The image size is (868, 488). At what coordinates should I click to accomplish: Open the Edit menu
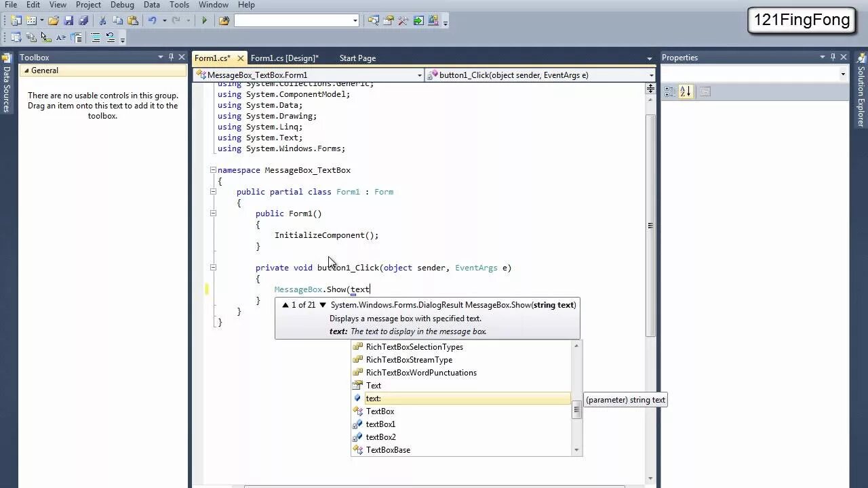pos(33,5)
